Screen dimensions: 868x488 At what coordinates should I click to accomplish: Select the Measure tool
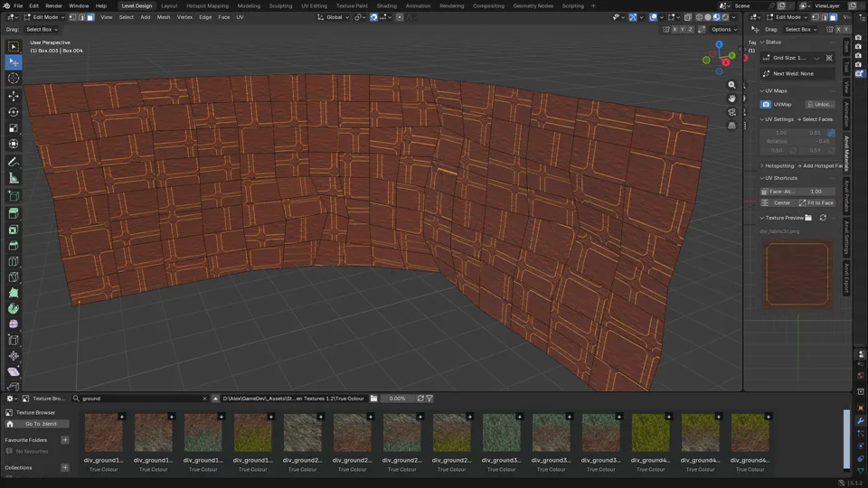point(14,178)
